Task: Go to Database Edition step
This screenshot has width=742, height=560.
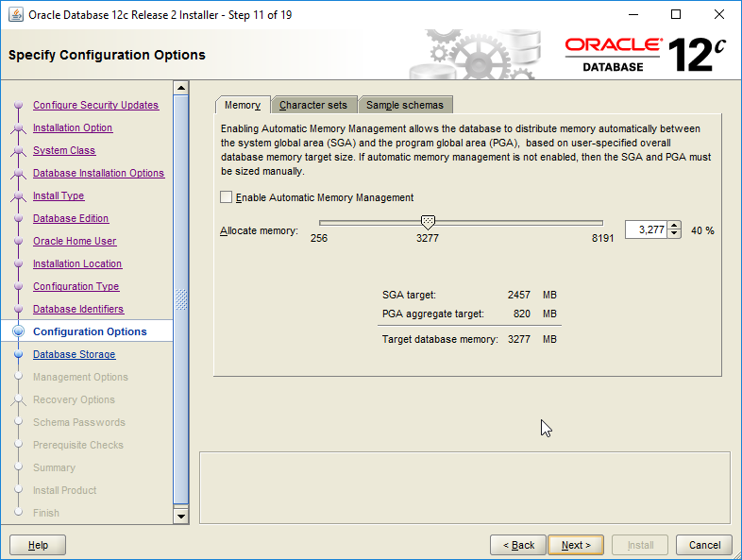Action: (x=71, y=219)
